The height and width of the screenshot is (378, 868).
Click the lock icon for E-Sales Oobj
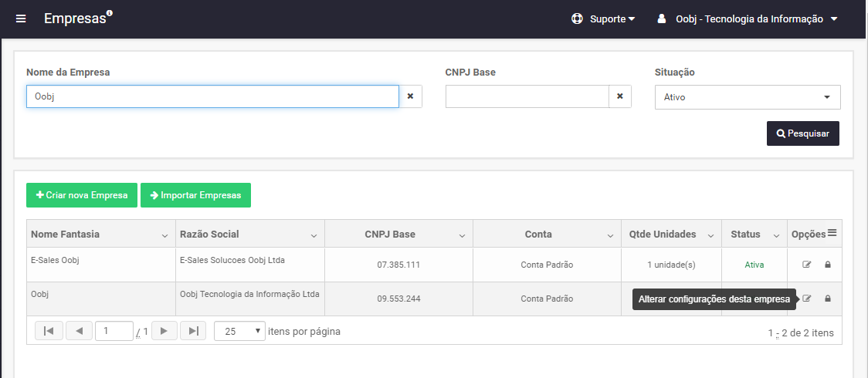click(x=828, y=265)
